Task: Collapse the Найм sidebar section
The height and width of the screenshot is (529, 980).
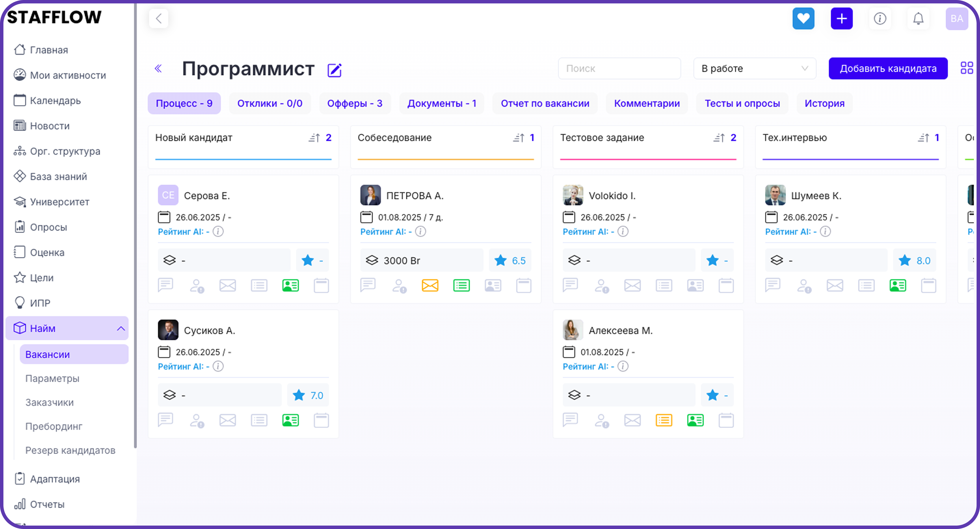Action: point(121,328)
